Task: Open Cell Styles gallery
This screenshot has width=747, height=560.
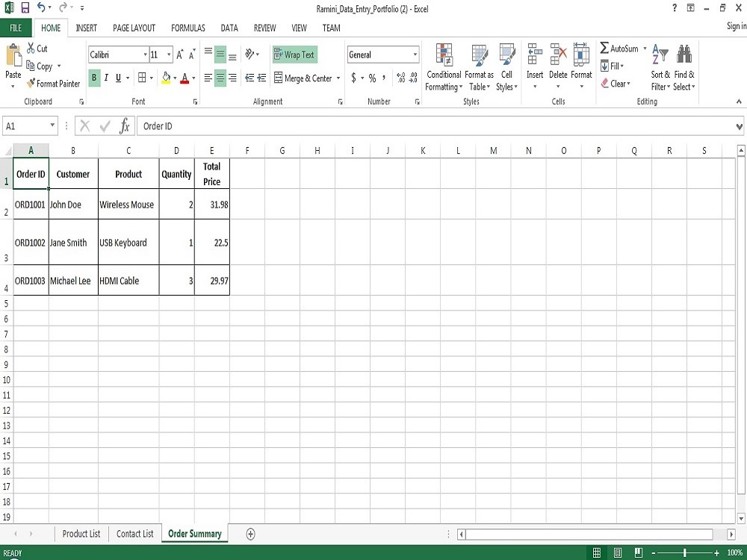Action: click(x=507, y=67)
